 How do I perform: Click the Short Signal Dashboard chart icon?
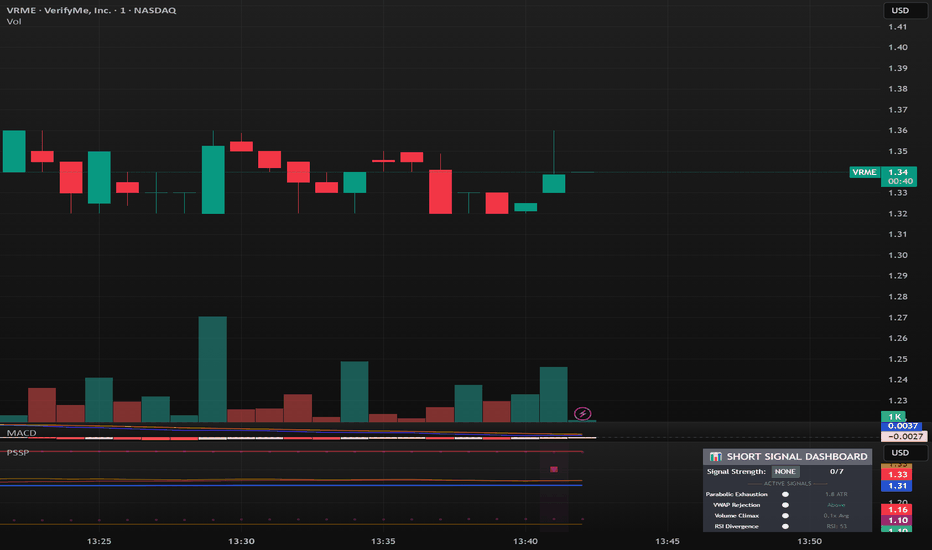tap(716, 457)
